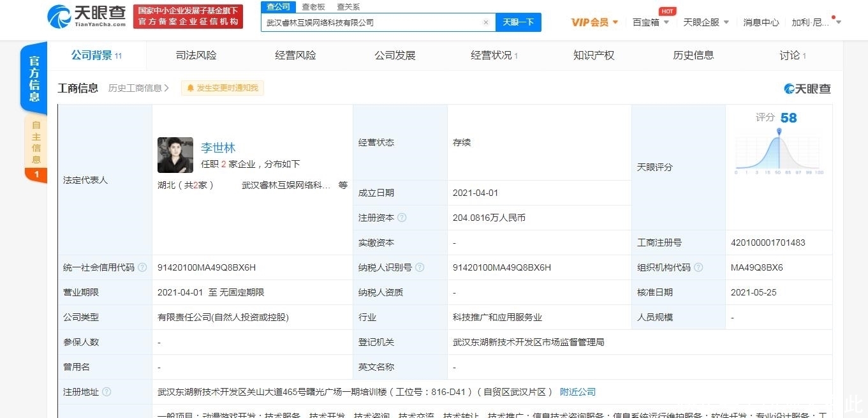Switch to the 查老板 search tab
Screen dimensions: 868x418
tap(313, 7)
